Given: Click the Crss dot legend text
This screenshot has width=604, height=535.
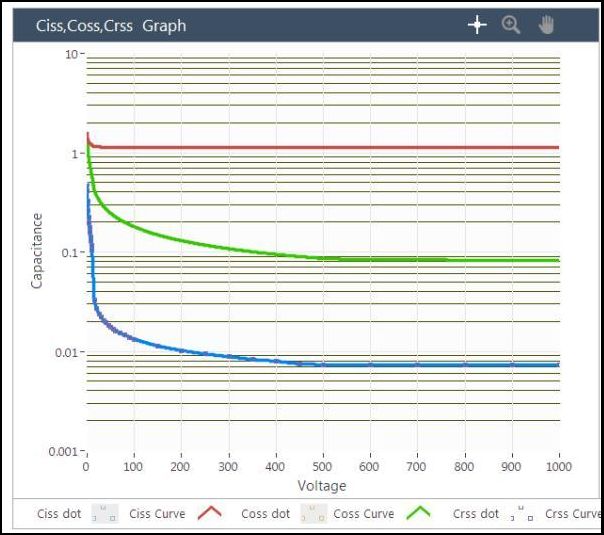Looking at the screenshot, I should click(476, 514).
